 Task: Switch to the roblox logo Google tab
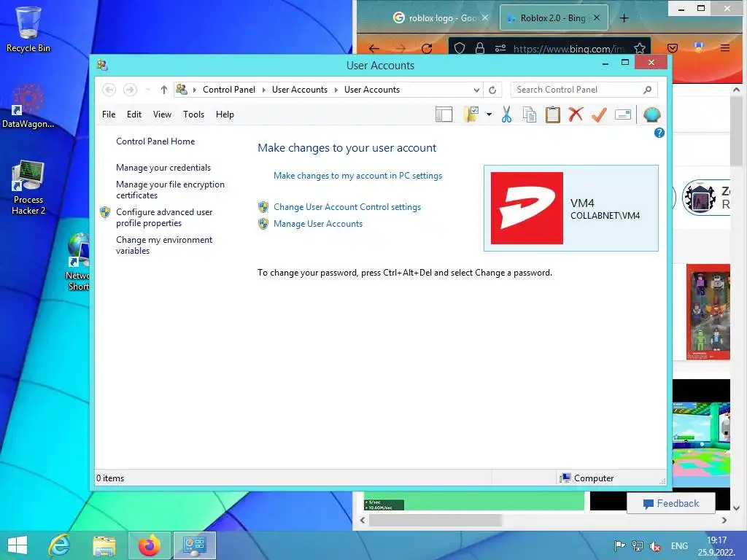pyautogui.click(x=436, y=18)
